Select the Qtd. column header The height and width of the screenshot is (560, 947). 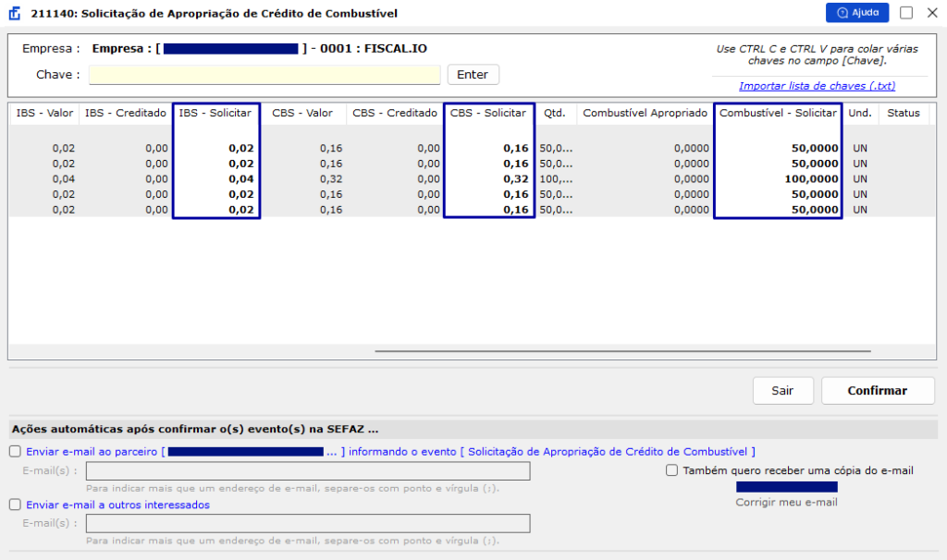tap(555, 113)
